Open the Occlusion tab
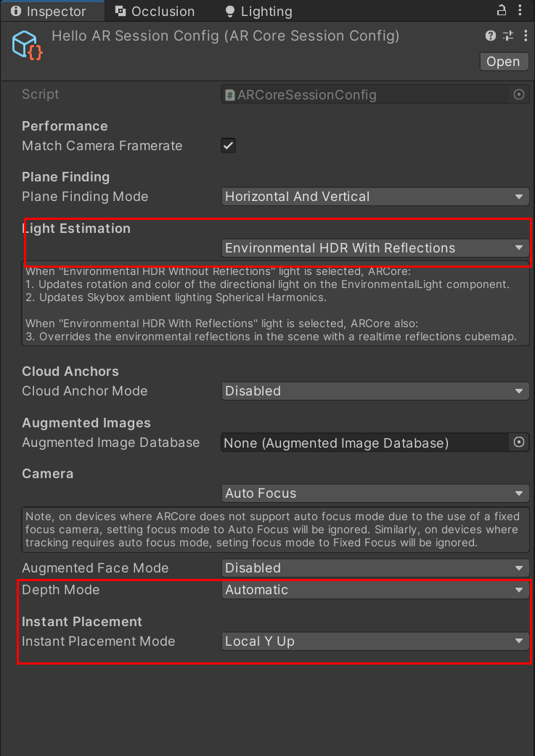 coord(155,11)
